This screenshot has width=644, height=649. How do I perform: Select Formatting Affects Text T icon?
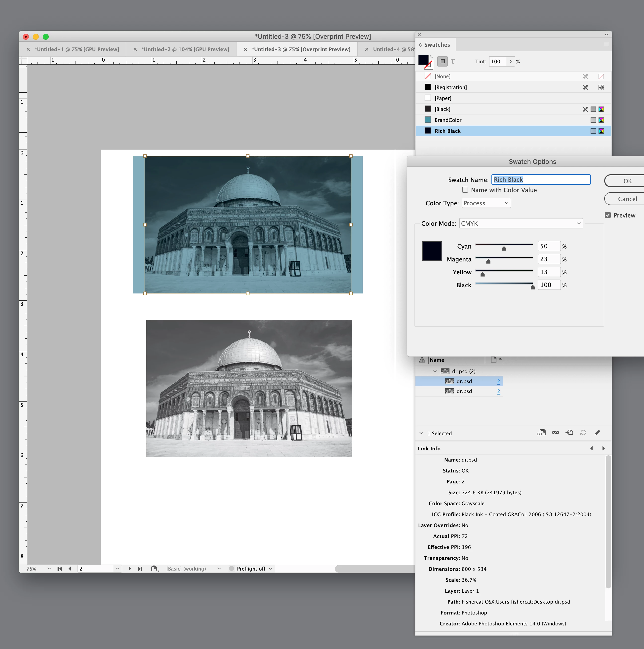coord(452,62)
